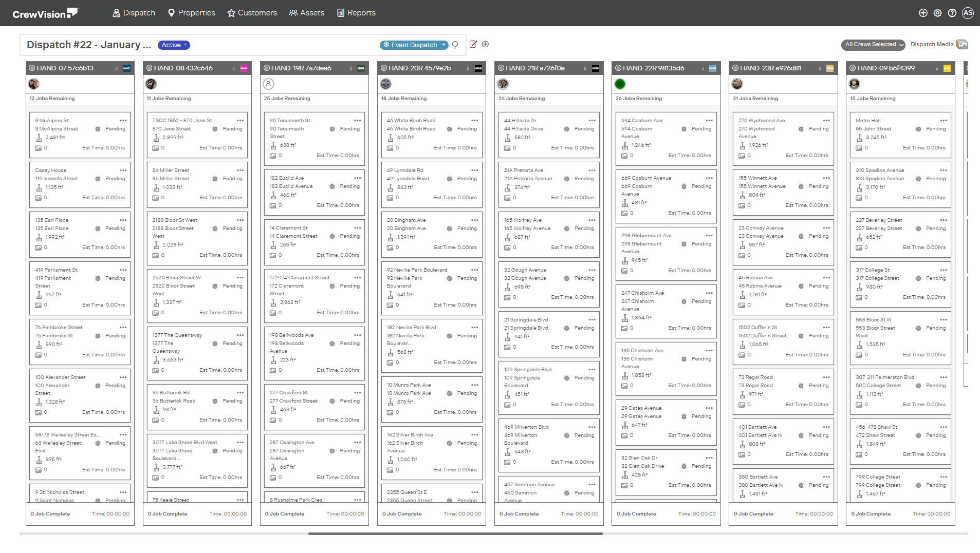The height and width of the screenshot is (553, 980).
Task: Click green crew avatar under HAND-22R
Action: (620, 84)
